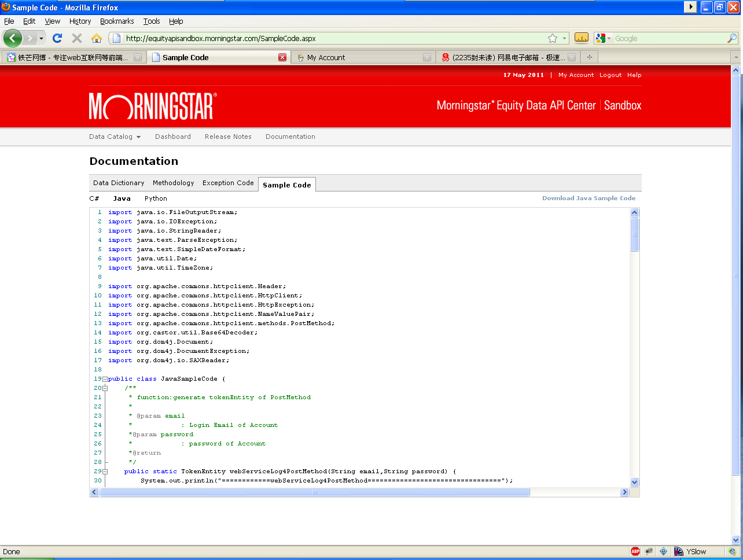Open Adblock Plus from the status bar
This screenshot has height=560, width=743.
coord(635,551)
